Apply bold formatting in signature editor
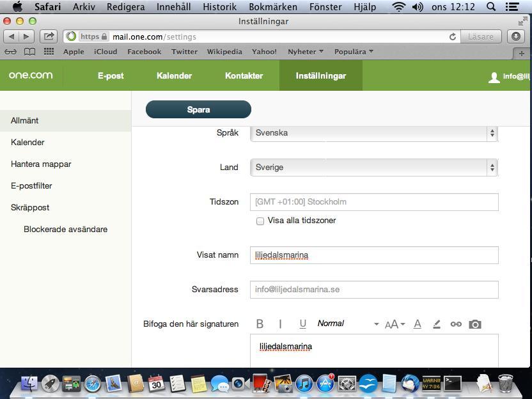532x399 pixels. 260,324
